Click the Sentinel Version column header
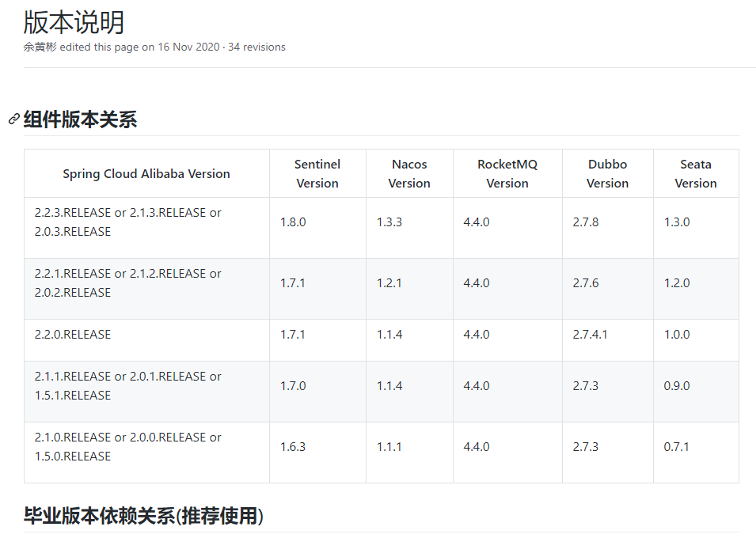Viewport: 756px width, 538px height. tap(317, 174)
